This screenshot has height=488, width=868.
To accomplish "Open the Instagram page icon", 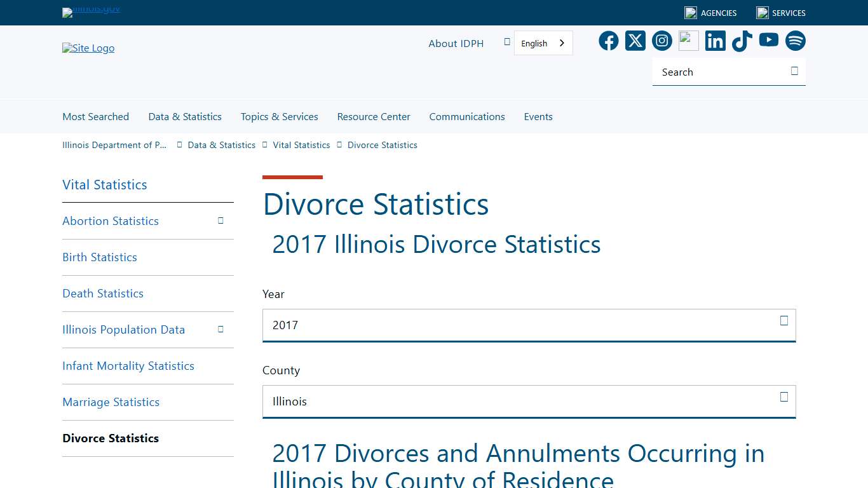I will 661,41.
